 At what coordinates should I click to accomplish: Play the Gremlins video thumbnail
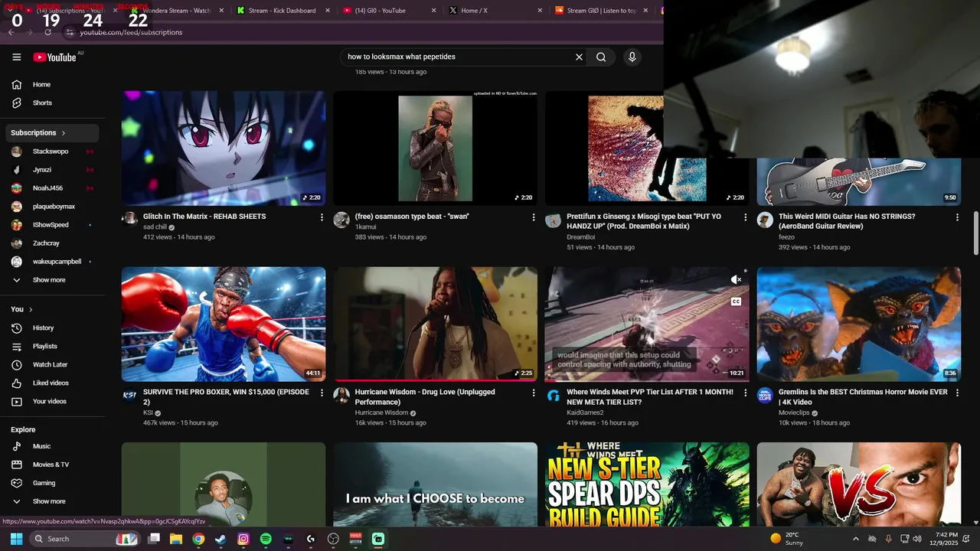pyautogui.click(x=858, y=324)
